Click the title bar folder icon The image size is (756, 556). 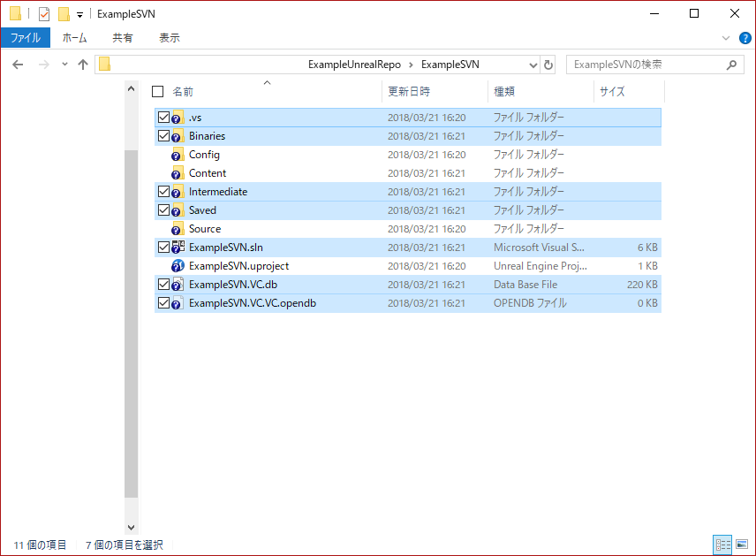[15, 13]
